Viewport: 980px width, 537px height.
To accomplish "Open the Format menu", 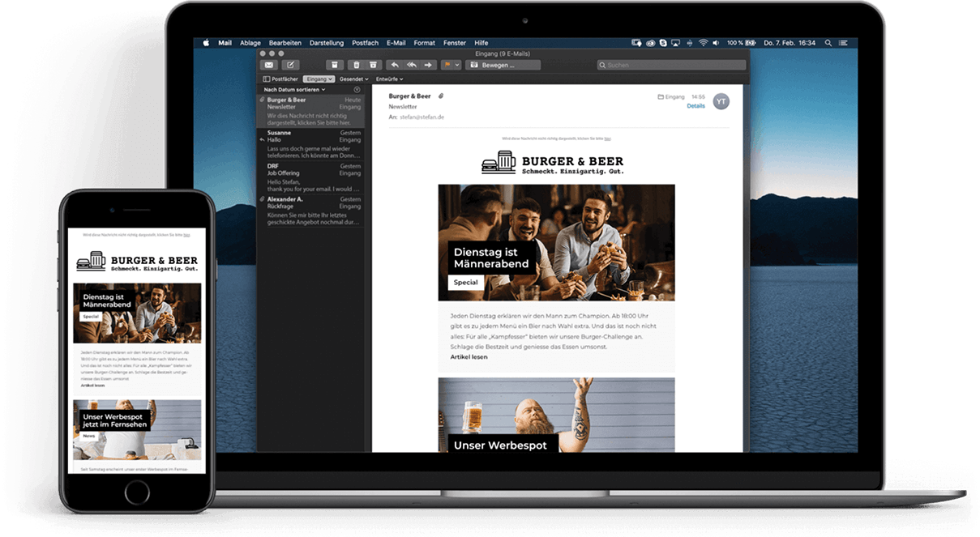I will point(424,43).
